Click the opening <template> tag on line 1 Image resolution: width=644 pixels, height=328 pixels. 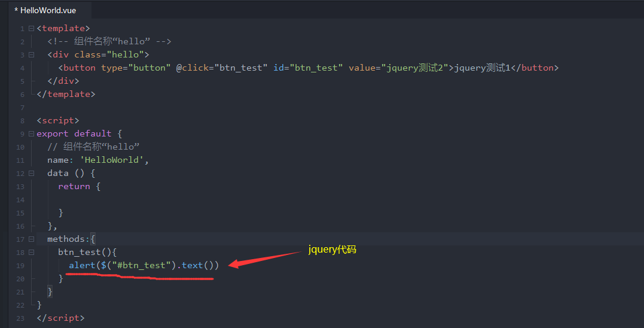(63, 28)
